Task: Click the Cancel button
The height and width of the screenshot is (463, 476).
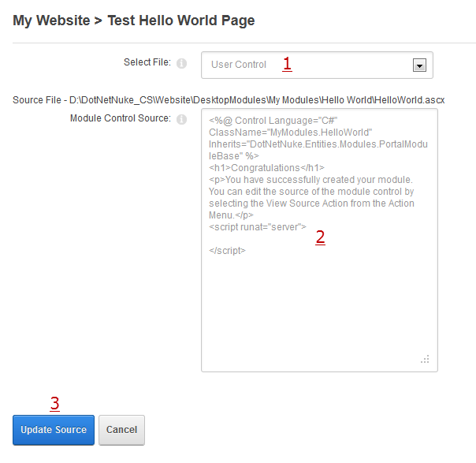Action: [121, 430]
